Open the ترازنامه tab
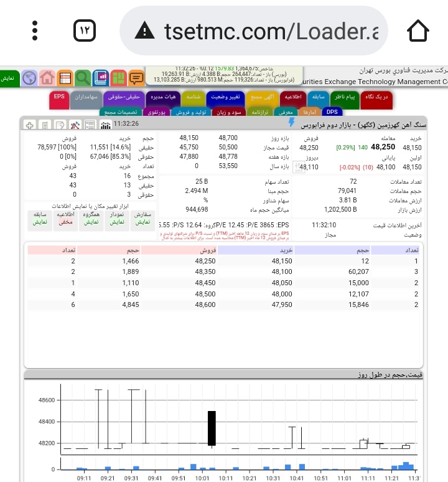Viewport: 448px width, 482px height. point(259,112)
